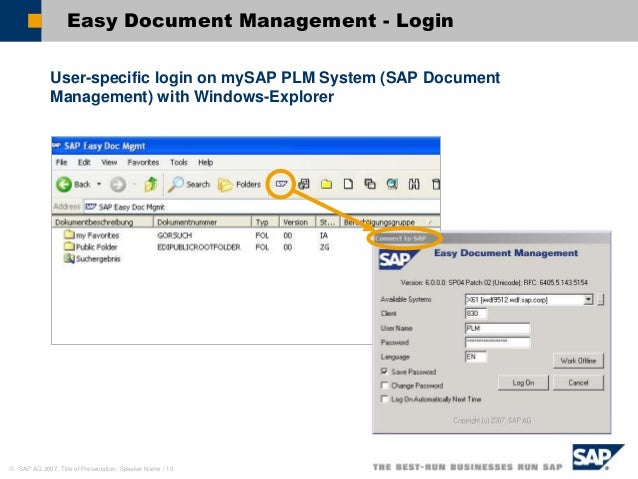Open the Edit menu
Screen dimensions: 638x479
84,162
